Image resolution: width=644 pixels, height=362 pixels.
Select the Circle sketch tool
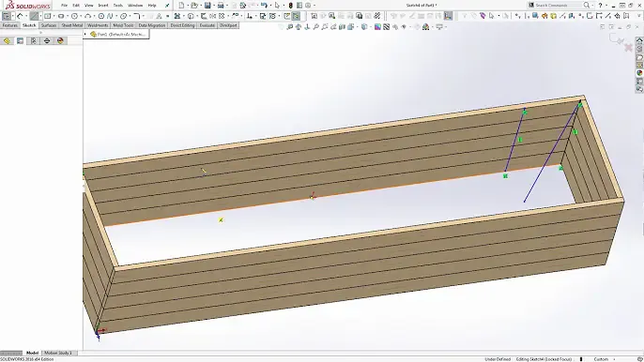pyautogui.click(x=74, y=16)
